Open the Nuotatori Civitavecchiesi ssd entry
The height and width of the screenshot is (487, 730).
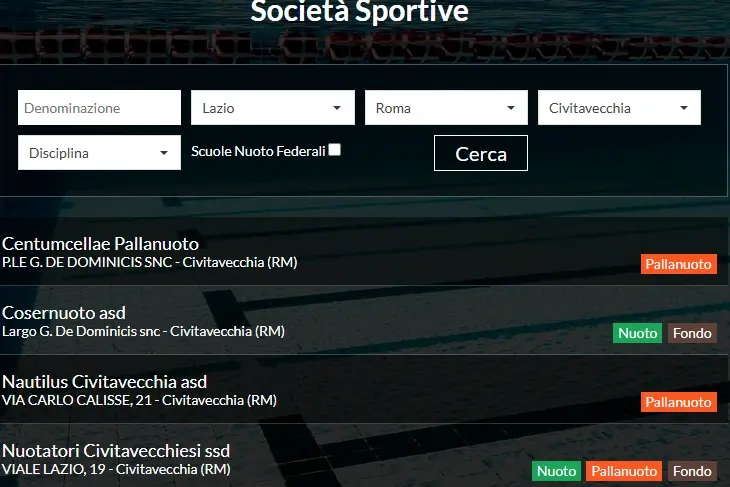[116, 451]
